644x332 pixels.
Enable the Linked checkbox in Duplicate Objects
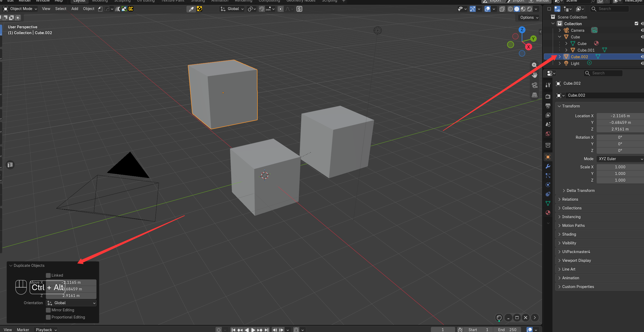[x=48, y=275]
